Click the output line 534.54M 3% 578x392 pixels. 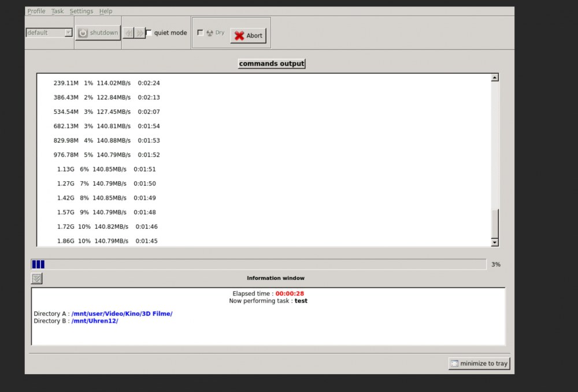[x=106, y=112]
